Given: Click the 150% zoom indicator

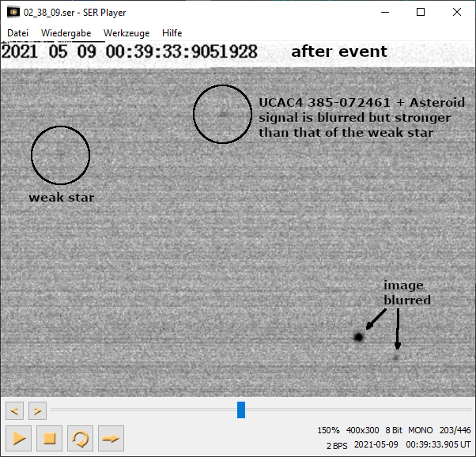Looking at the screenshot, I should pyautogui.click(x=328, y=430).
